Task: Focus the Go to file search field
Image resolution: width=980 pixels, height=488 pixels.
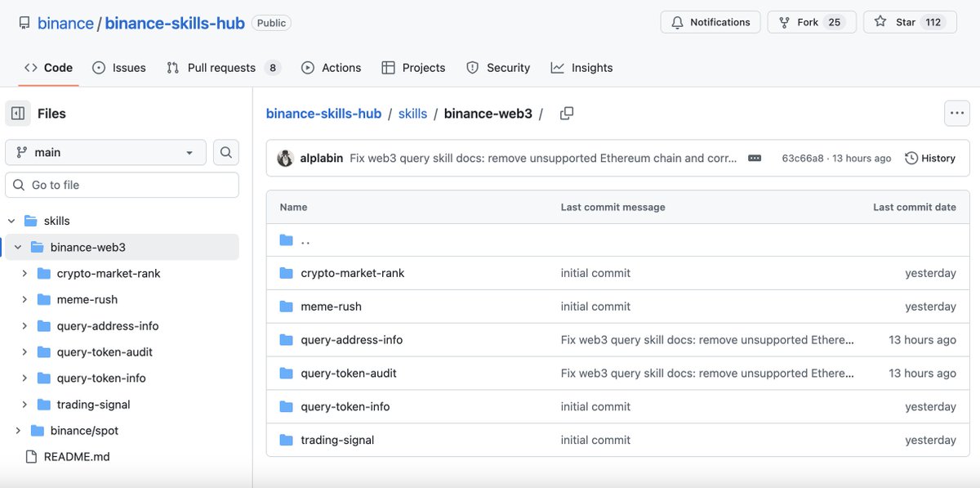Action: 122,185
